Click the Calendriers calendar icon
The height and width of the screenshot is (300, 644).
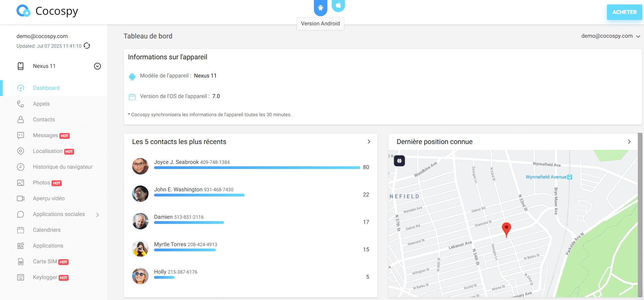[21, 230]
